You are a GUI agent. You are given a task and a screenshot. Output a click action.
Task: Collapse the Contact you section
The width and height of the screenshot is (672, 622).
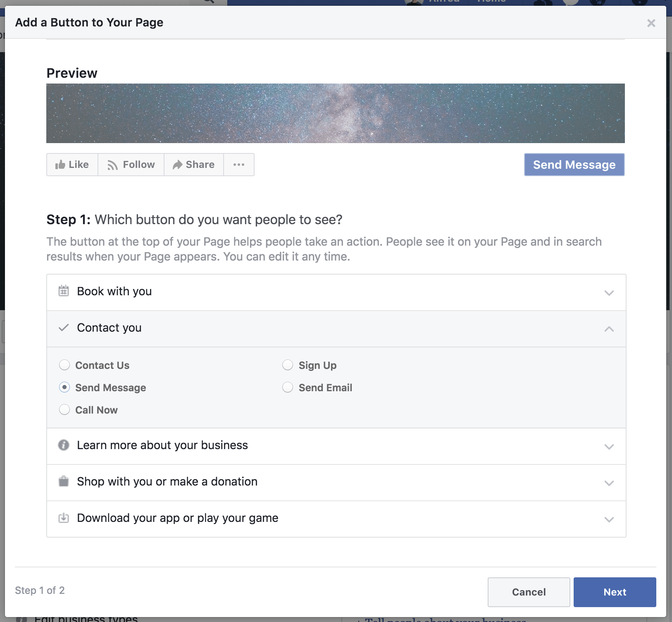[x=608, y=329]
